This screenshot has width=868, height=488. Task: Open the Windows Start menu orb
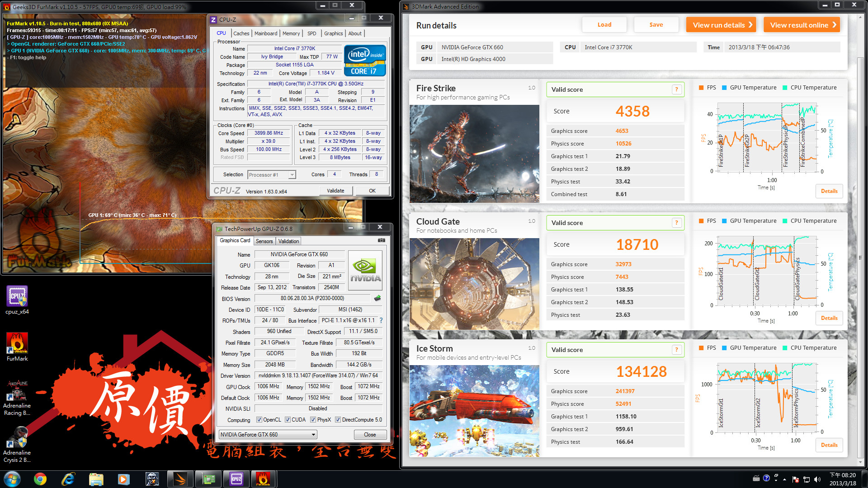tap(12, 479)
